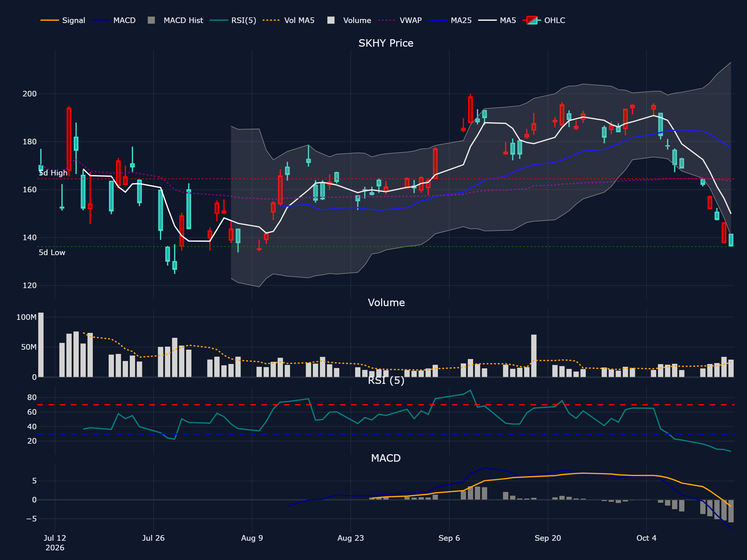This screenshot has width=747, height=560.
Task: Click the 160 price axis label
Action: tap(29, 190)
